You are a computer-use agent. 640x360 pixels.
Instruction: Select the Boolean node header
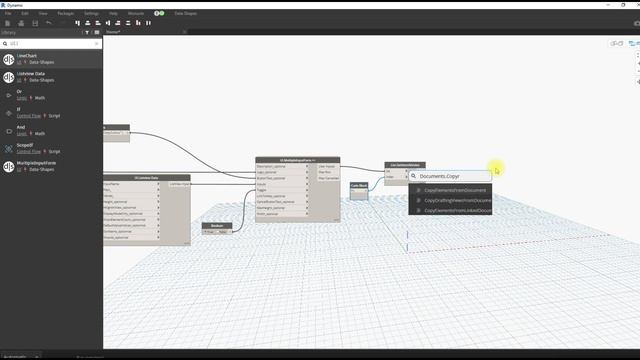click(x=217, y=226)
